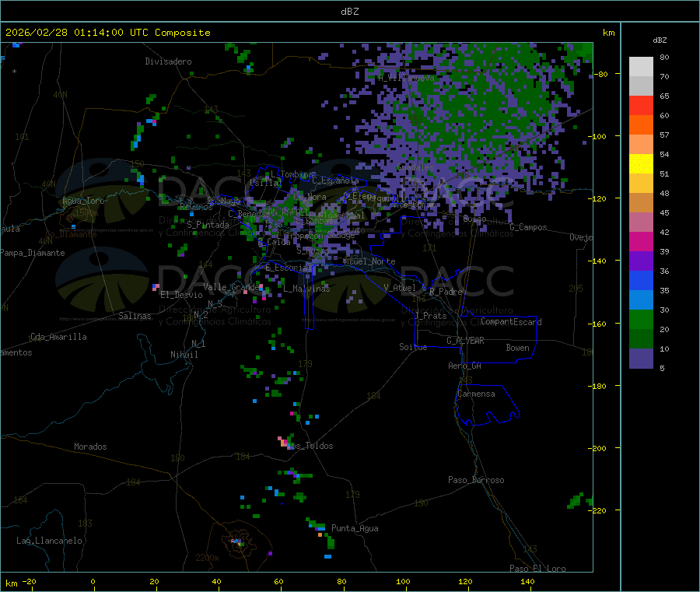Click the Aero_GA location label
The image size is (700, 592).
click(465, 366)
